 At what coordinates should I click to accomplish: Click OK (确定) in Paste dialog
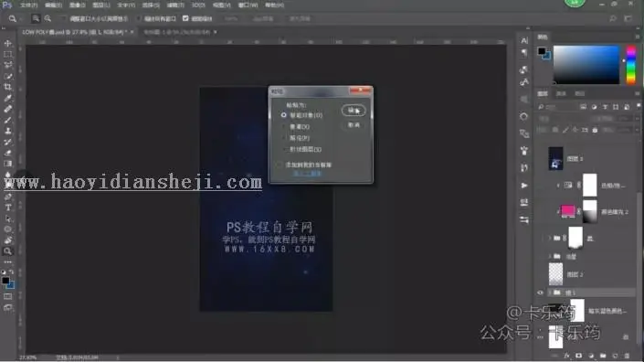tap(354, 110)
